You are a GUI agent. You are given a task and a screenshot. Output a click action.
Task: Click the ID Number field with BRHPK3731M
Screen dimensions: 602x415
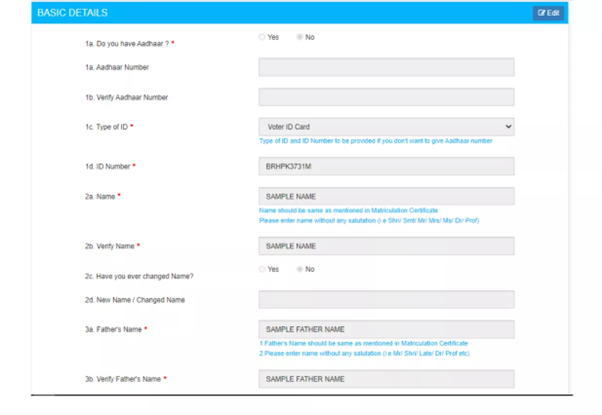386,166
